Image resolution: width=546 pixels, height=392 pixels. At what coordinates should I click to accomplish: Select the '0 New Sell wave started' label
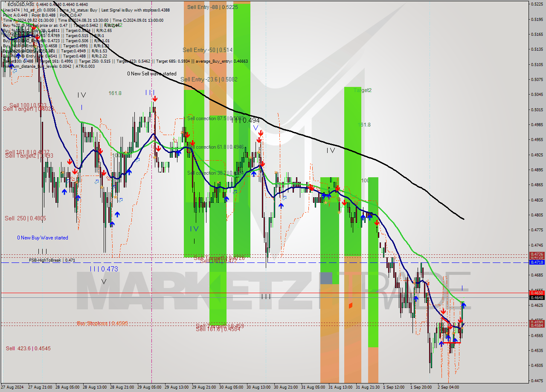(x=151, y=74)
